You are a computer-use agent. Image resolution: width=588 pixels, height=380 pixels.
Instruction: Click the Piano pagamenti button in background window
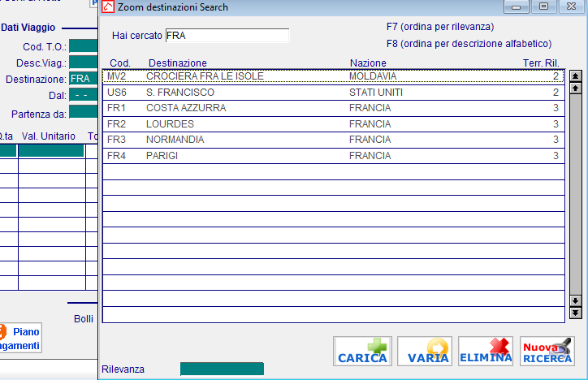(19, 338)
